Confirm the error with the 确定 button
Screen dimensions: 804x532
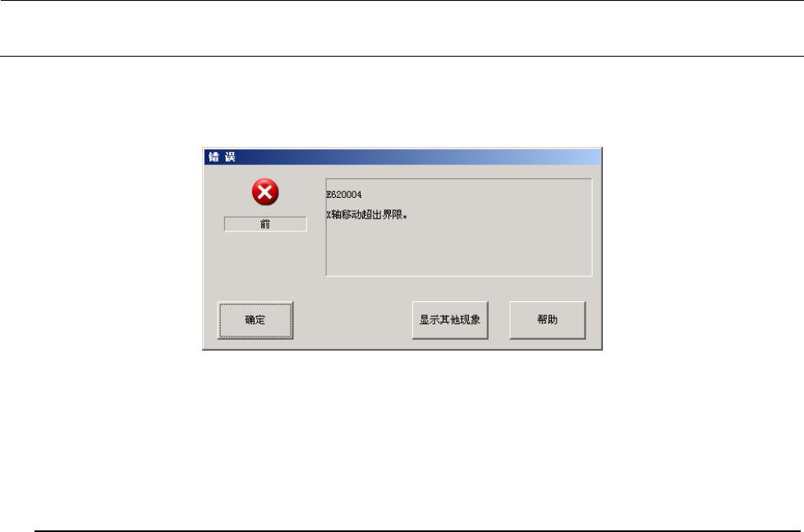tap(255, 320)
